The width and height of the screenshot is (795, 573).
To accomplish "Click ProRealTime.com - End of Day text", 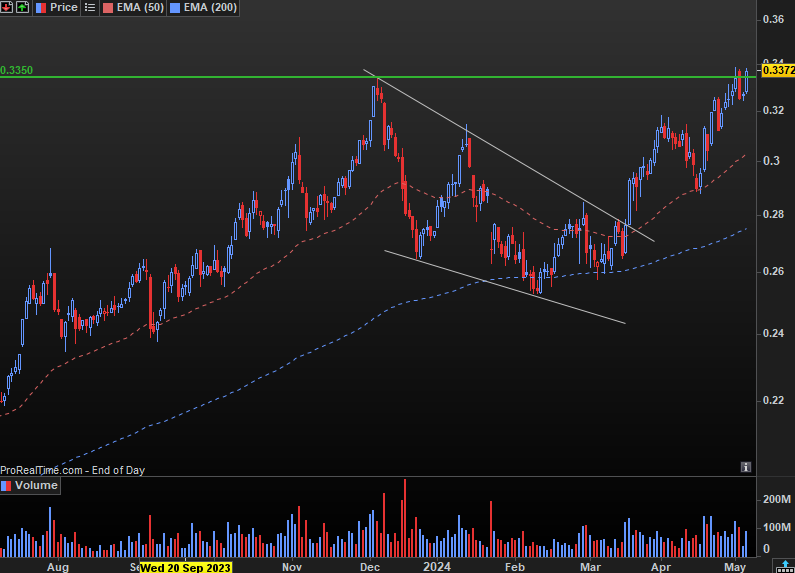I will click(x=73, y=470).
